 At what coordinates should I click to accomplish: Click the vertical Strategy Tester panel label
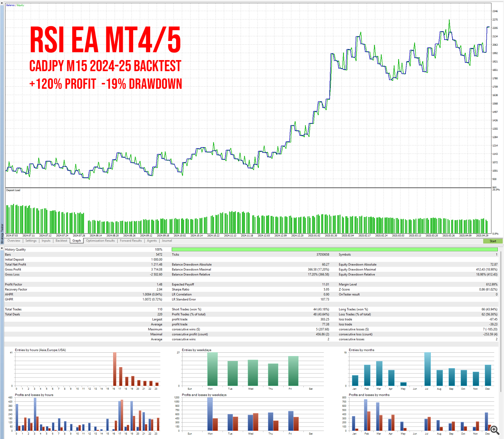point(2,234)
